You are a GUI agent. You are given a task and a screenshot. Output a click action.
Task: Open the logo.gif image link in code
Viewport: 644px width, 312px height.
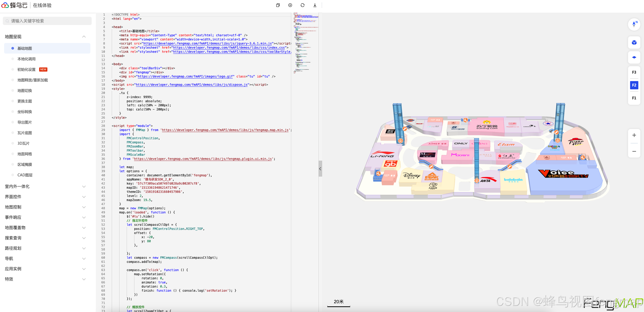point(185,76)
